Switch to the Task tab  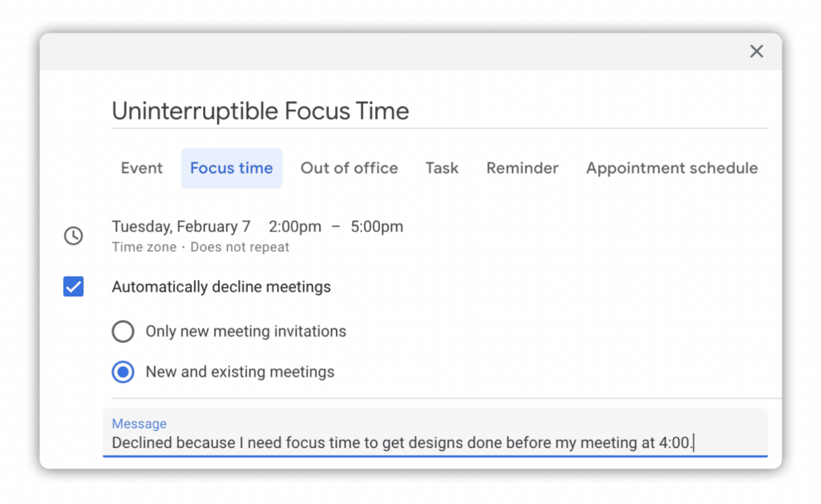(x=442, y=168)
